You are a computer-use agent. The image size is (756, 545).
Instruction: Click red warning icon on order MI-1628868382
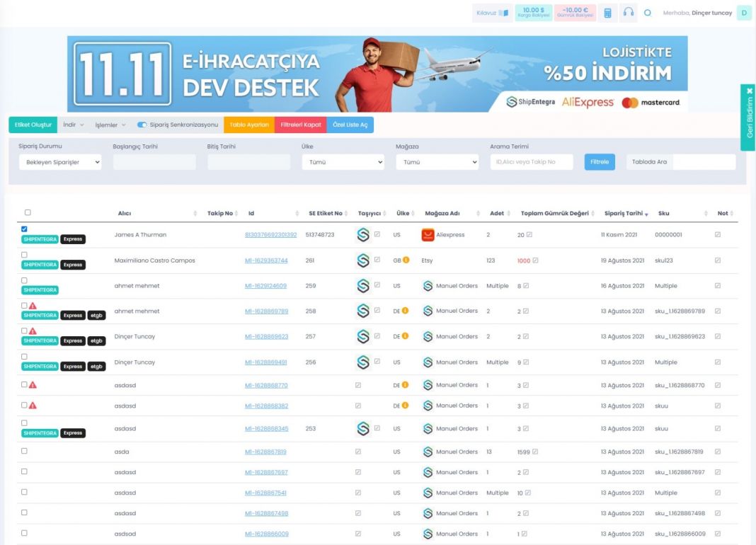pos(33,406)
